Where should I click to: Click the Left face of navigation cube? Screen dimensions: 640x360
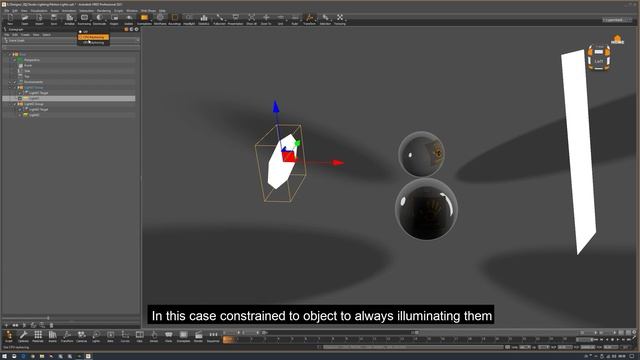coord(598,61)
